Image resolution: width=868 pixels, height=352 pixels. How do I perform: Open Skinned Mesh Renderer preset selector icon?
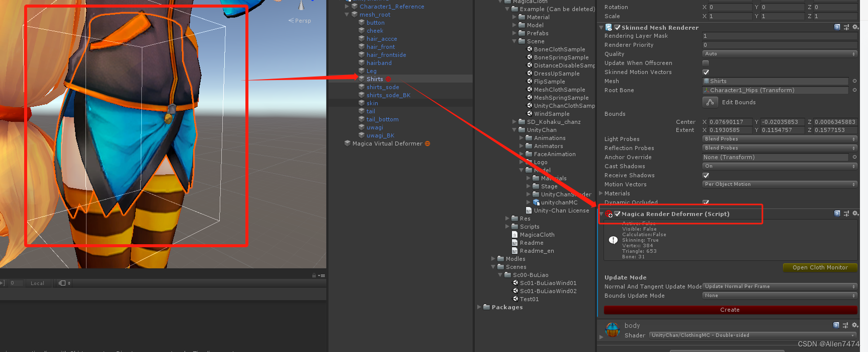(846, 27)
